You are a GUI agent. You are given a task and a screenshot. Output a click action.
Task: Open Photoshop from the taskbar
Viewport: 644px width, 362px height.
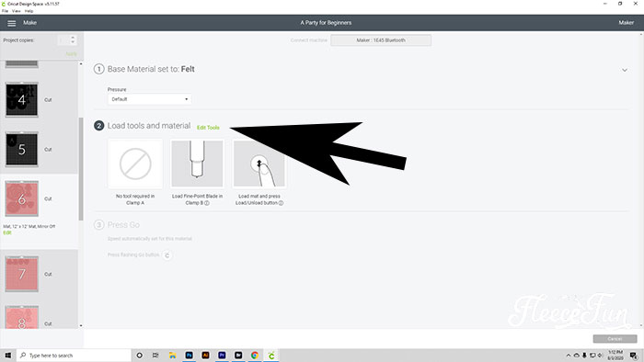click(189, 356)
